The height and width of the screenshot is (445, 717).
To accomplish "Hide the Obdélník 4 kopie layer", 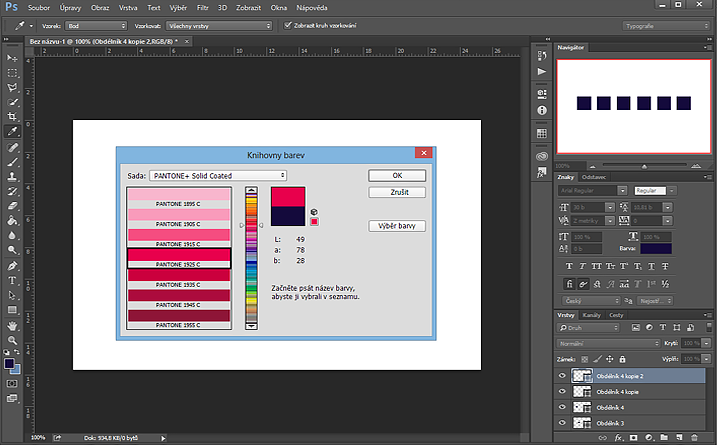I will (562, 391).
